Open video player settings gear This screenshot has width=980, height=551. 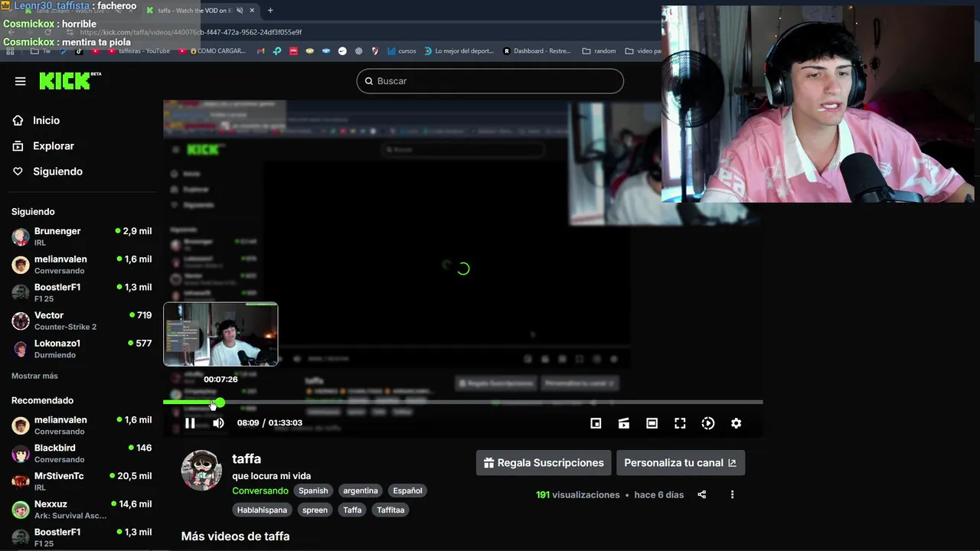coord(736,423)
